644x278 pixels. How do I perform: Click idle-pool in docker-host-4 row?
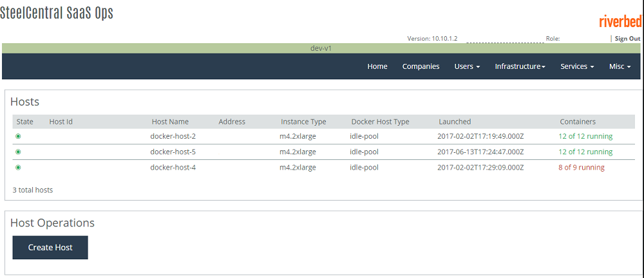pos(364,167)
